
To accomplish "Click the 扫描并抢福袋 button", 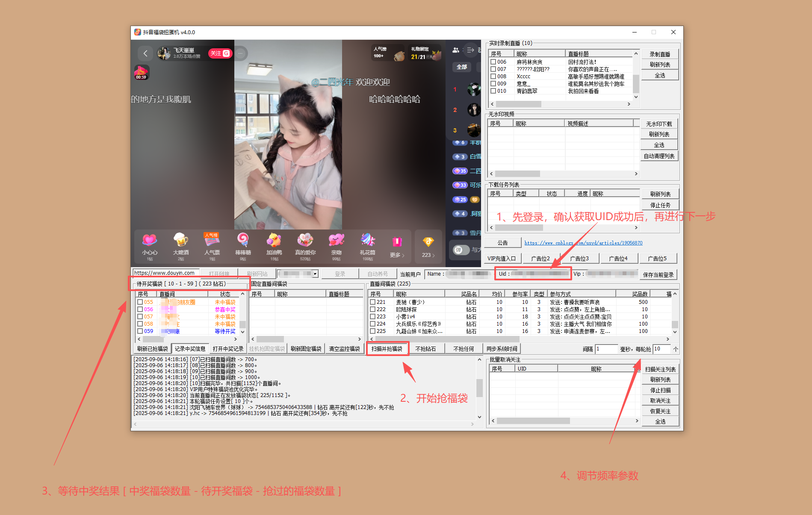I will click(387, 348).
